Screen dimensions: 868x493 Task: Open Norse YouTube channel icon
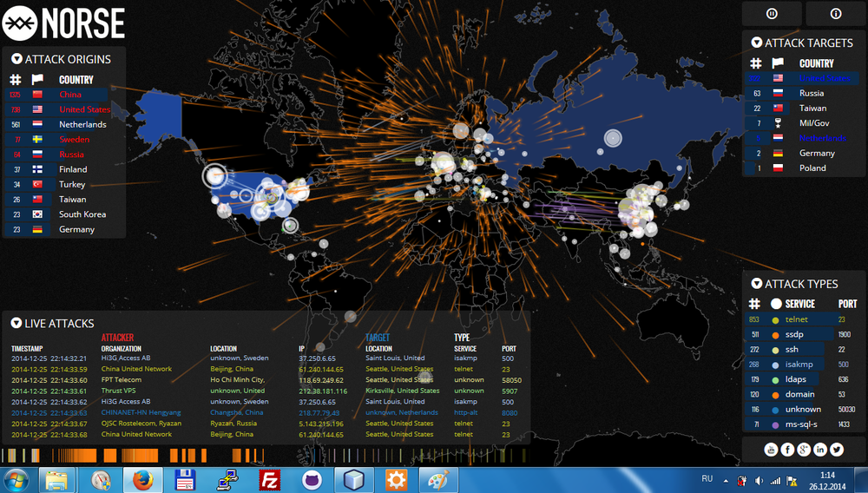(771, 450)
